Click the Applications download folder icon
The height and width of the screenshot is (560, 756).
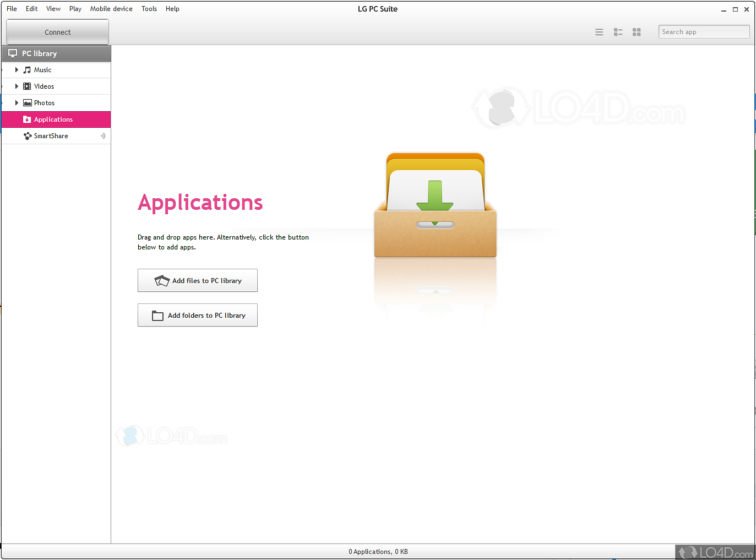click(x=27, y=119)
